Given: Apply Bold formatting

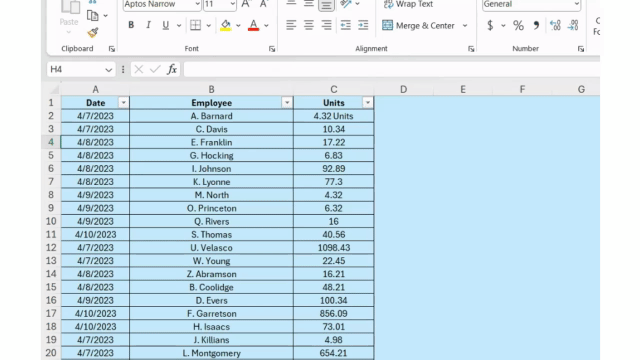Looking at the screenshot, I should click(131, 25).
